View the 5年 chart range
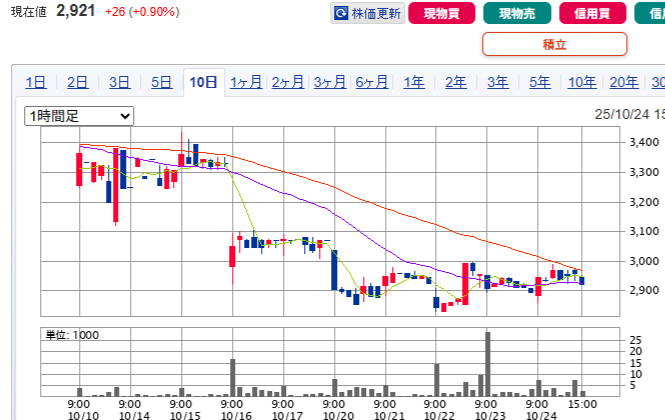 539,83
